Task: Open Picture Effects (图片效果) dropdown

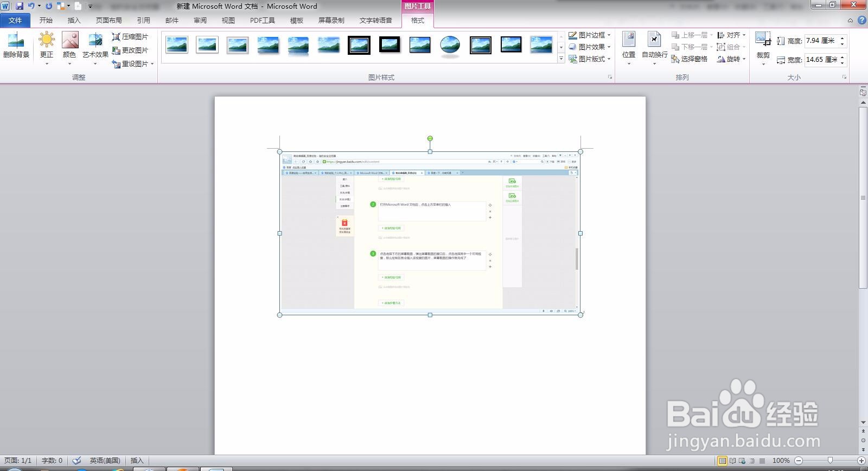Action: 590,47
